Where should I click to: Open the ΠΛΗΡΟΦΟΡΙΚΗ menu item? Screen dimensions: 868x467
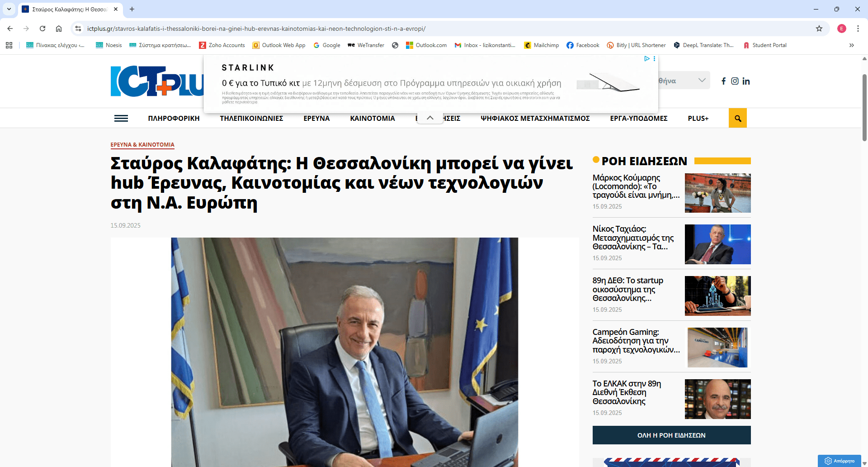coord(174,118)
